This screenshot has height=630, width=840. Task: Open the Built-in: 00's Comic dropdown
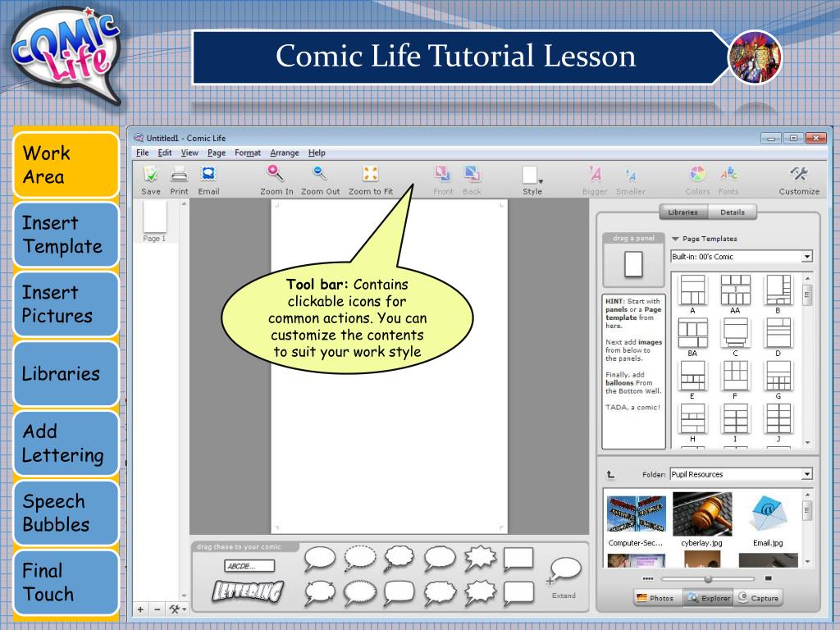(742, 257)
